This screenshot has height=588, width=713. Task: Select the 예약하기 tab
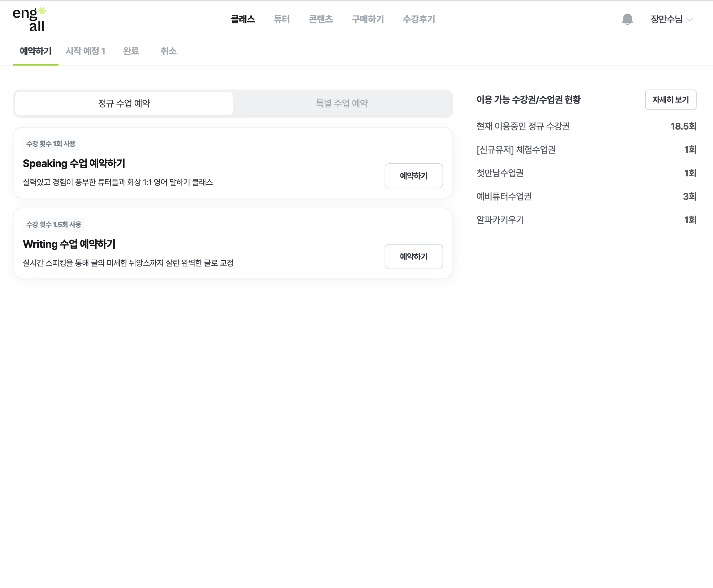click(36, 51)
